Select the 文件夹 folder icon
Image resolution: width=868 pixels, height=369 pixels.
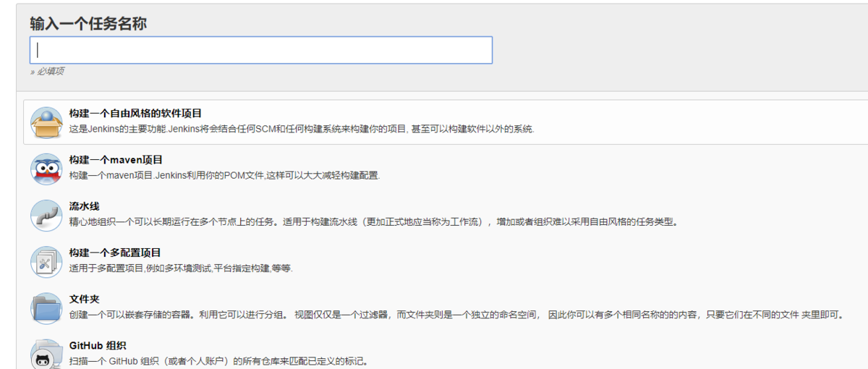(x=46, y=308)
